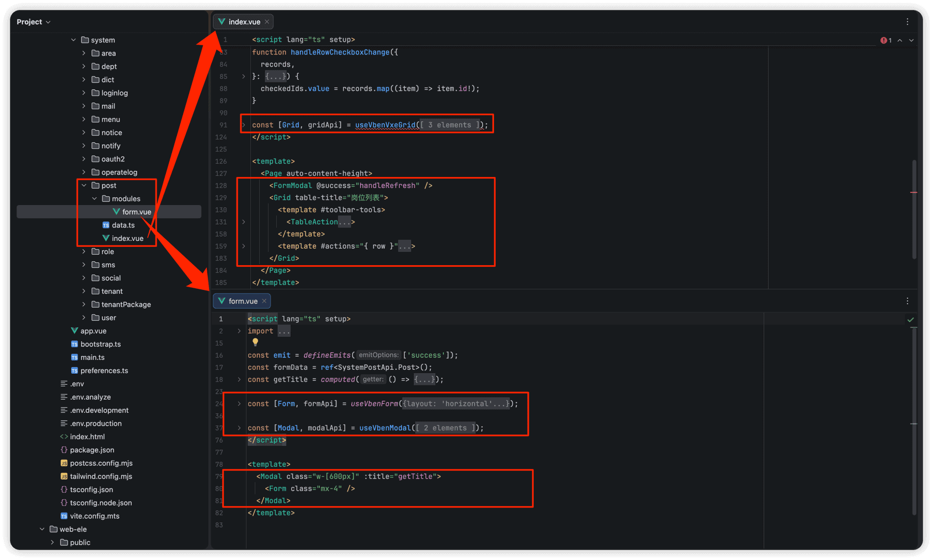Collapse the post folder
This screenshot has width=933, height=560.
click(84, 185)
